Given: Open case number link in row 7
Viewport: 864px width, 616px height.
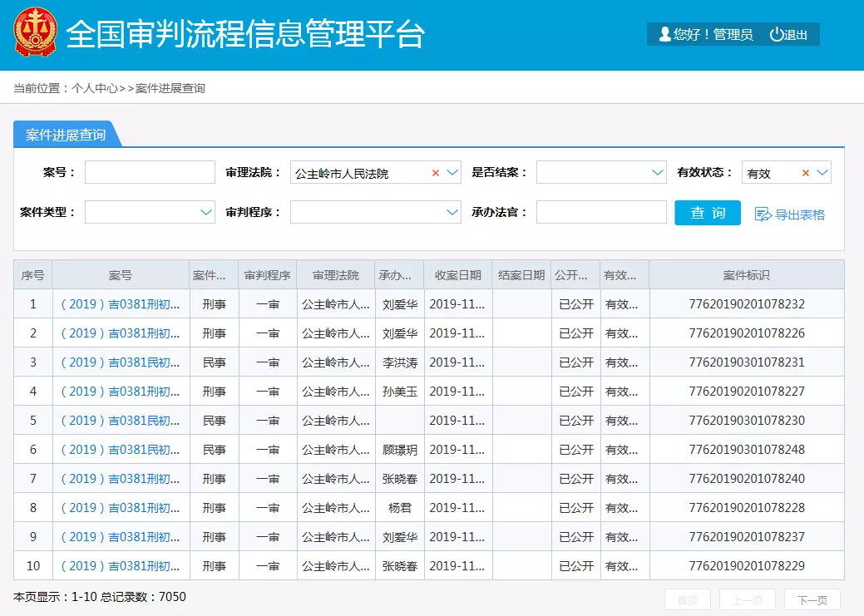Looking at the screenshot, I should [120, 479].
